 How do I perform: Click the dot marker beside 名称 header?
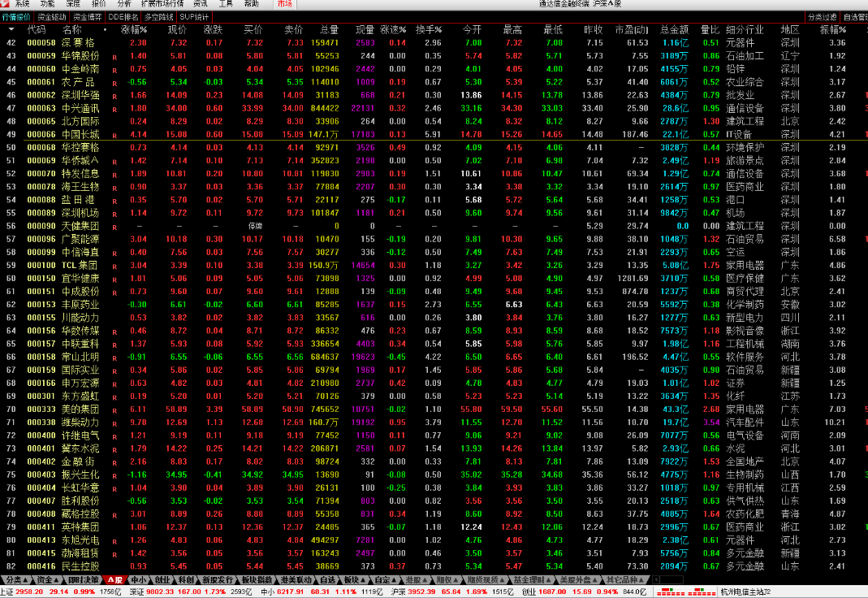coord(105,29)
